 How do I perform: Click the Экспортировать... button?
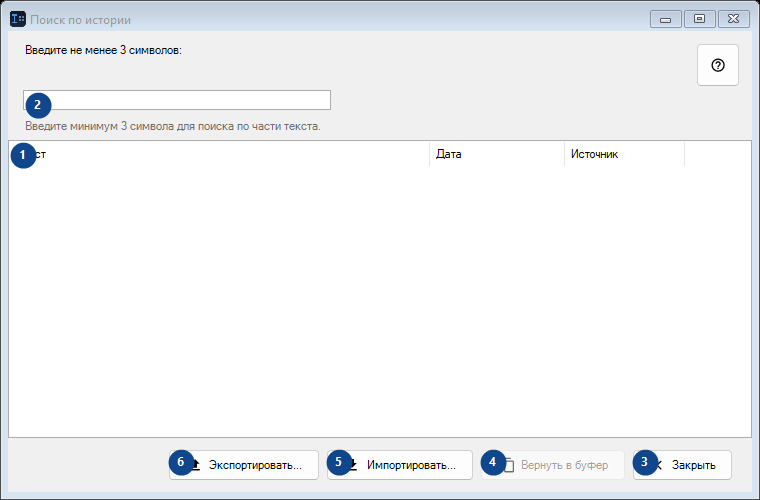click(244, 465)
